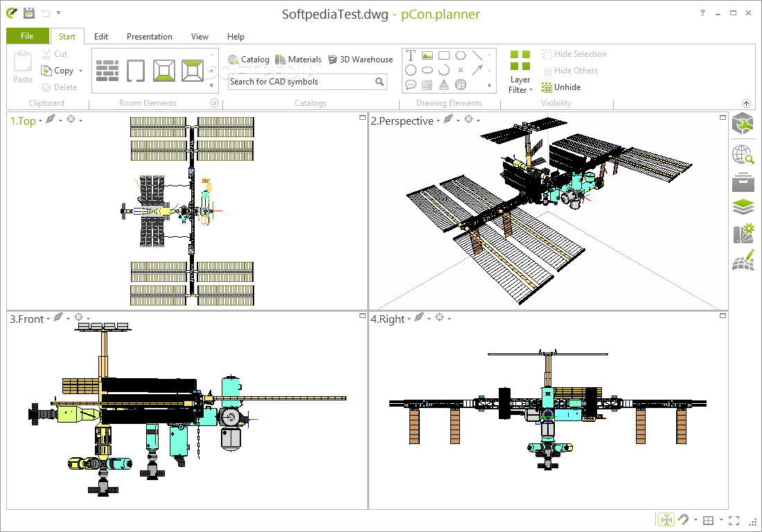Open the render settings sidebar icon
762x532 pixels.
click(743, 233)
